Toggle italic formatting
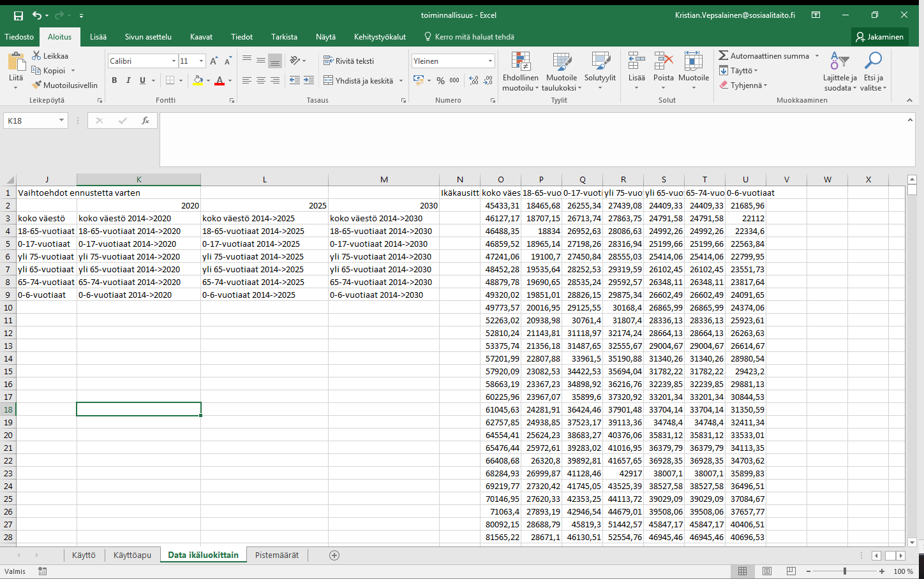The height and width of the screenshot is (579, 924). [x=128, y=80]
